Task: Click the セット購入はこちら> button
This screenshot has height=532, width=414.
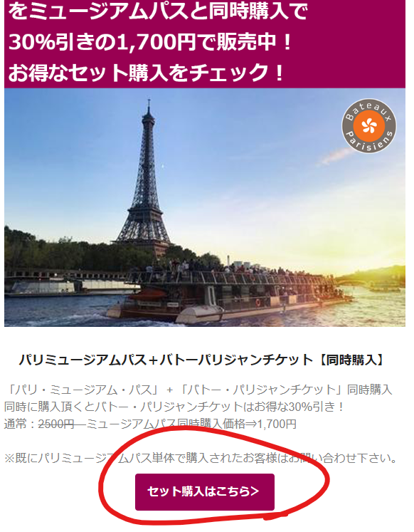Action: 205,492
